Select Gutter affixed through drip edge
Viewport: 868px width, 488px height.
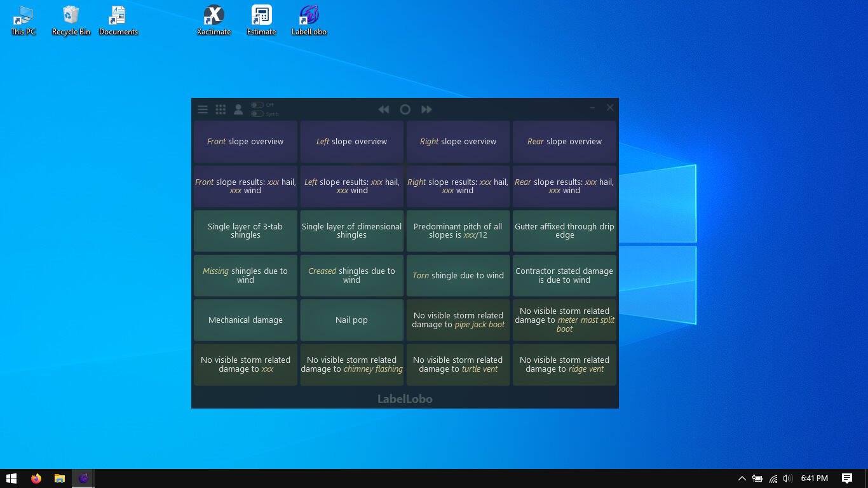point(564,231)
